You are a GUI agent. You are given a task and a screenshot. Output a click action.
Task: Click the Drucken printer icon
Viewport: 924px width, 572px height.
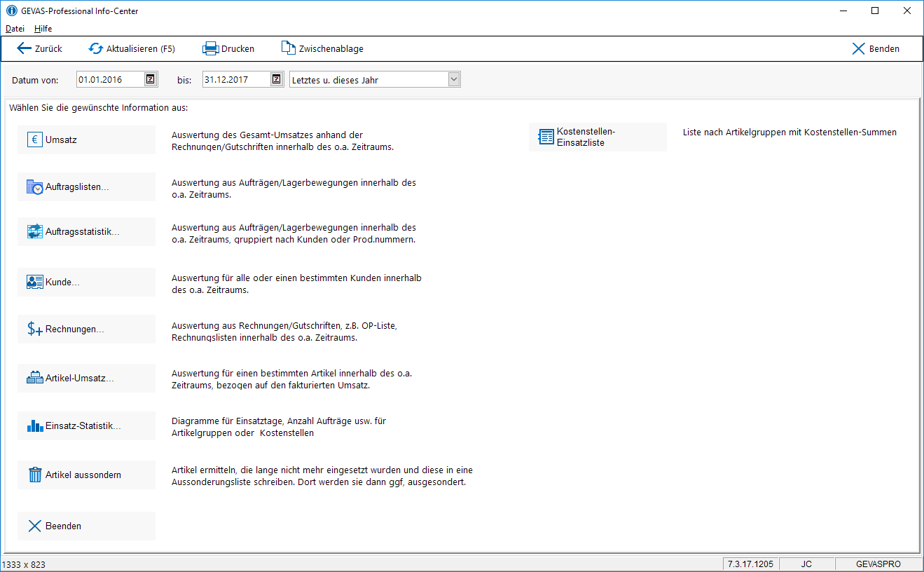pyautogui.click(x=211, y=48)
